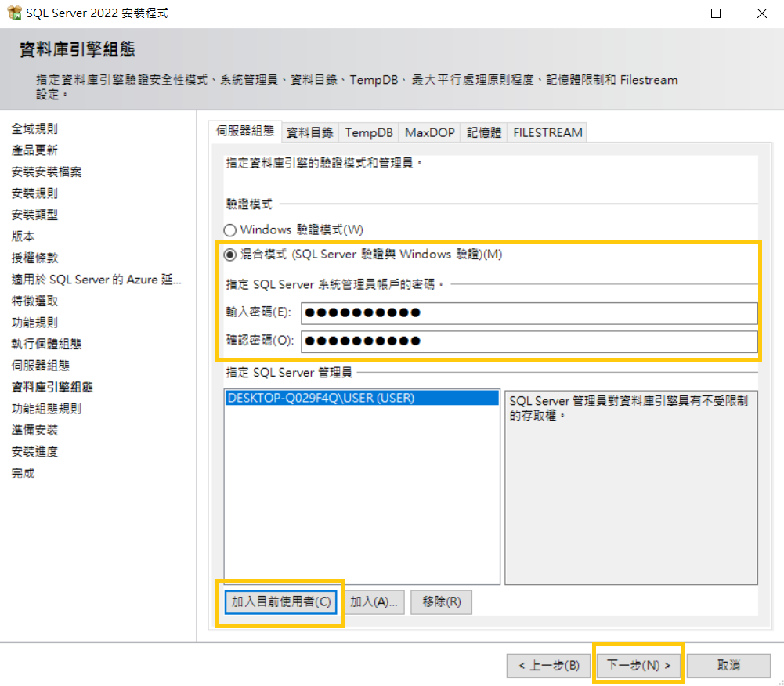This screenshot has height=686, width=784.
Task: Click 安裝類型 step in sidebar
Action: (34, 215)
